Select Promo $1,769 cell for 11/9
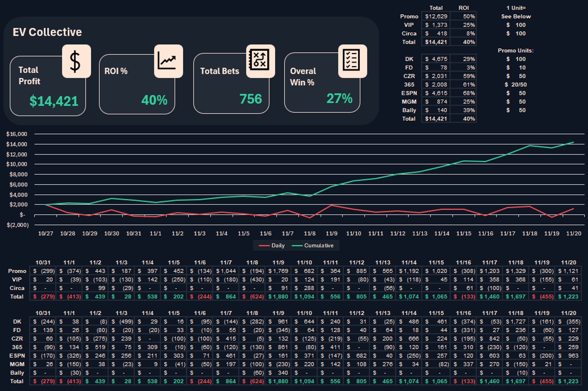Screen dimensions: 588x391 [278, 271]
